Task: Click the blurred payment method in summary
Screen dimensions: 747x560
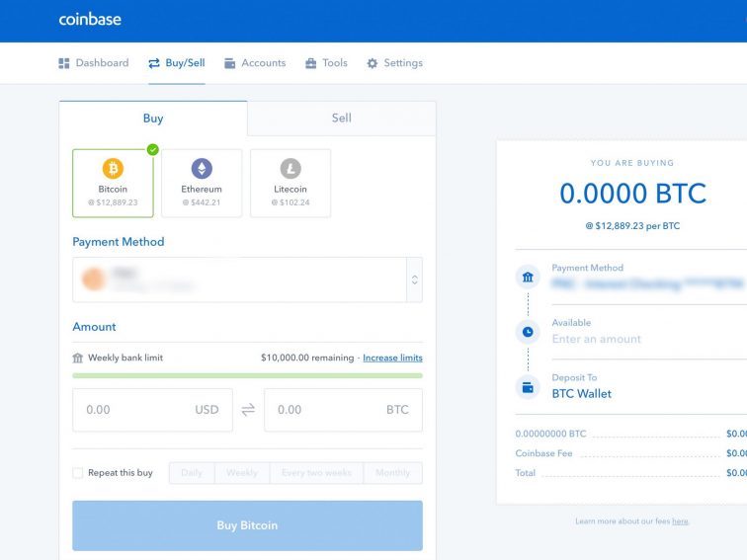Action: tap(648, 283)
